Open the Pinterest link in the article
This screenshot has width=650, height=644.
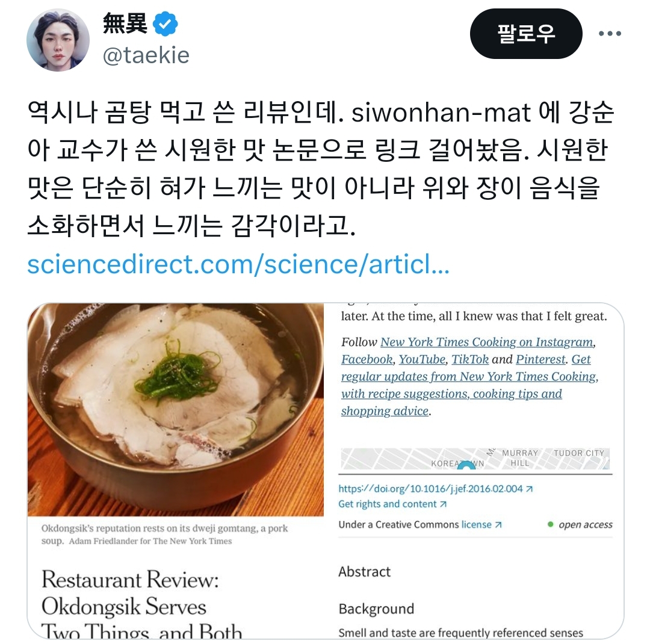coord(540,359)
